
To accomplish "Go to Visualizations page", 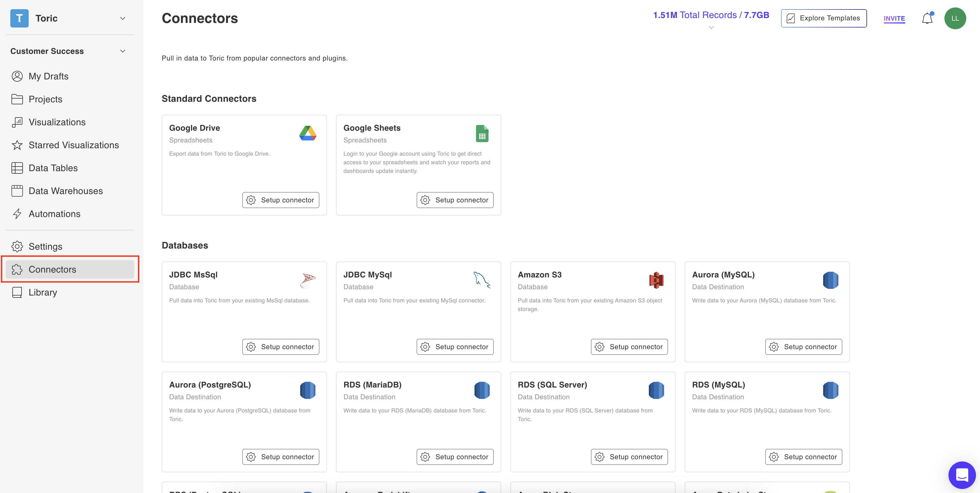I will [x=70, y=122].
